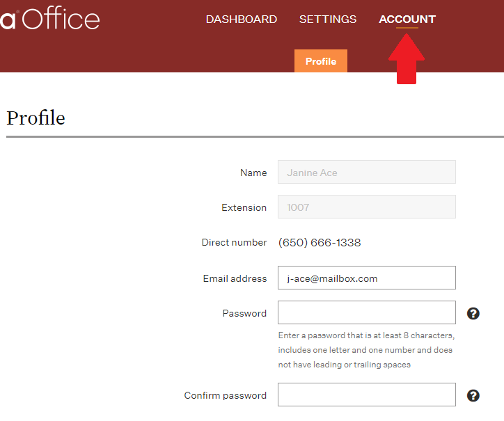Click the disabled Name field showing Janine Ace

pos(367,172)
